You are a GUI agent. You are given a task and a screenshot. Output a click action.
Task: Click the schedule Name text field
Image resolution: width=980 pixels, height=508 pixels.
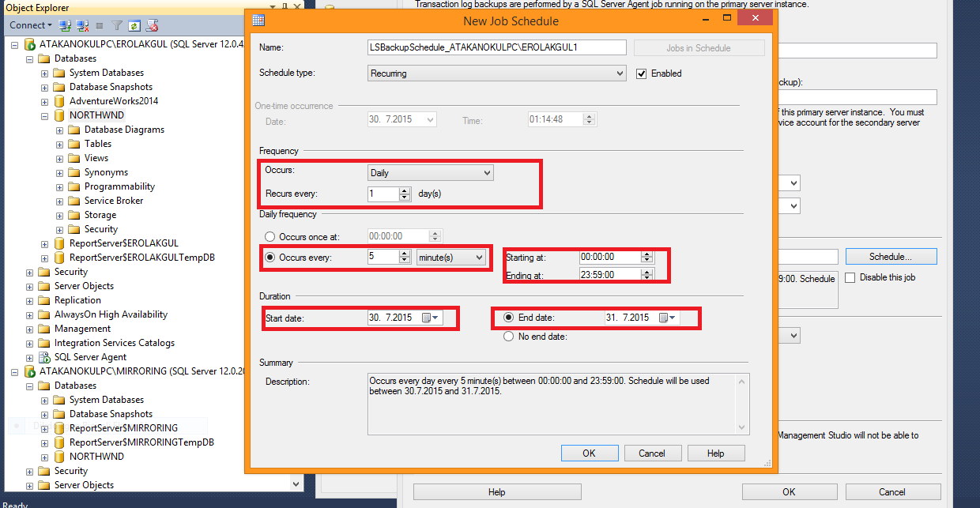(497, 47)
